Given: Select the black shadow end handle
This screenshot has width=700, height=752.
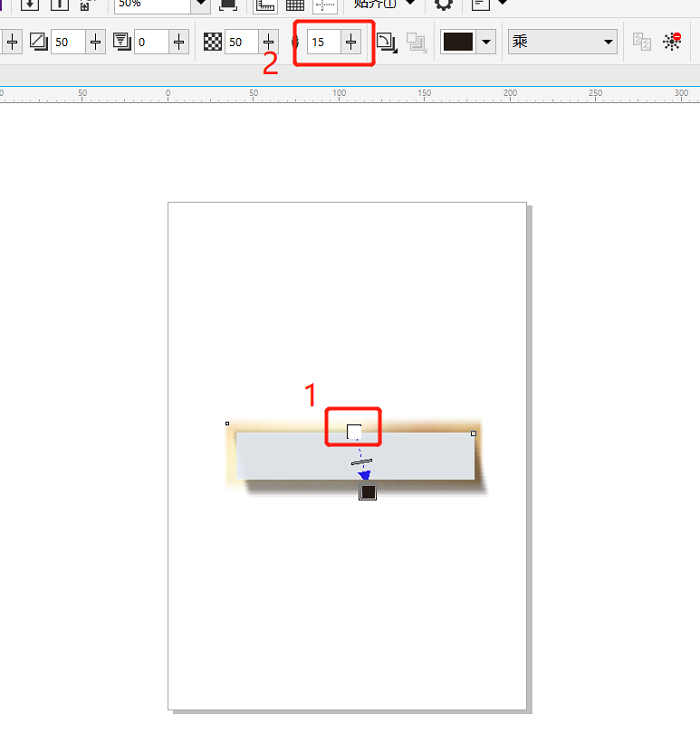Looking at the screenshot, I should pyautogui.click(x=368, y=492).
